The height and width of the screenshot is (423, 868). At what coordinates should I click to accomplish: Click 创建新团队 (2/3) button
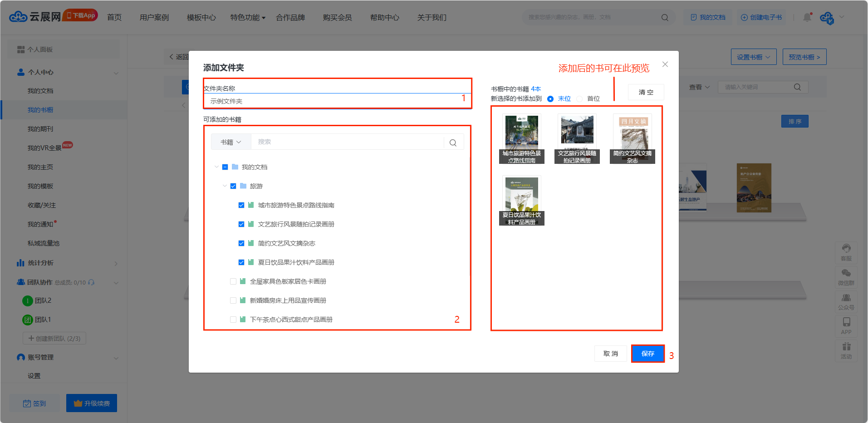(54, 339)
